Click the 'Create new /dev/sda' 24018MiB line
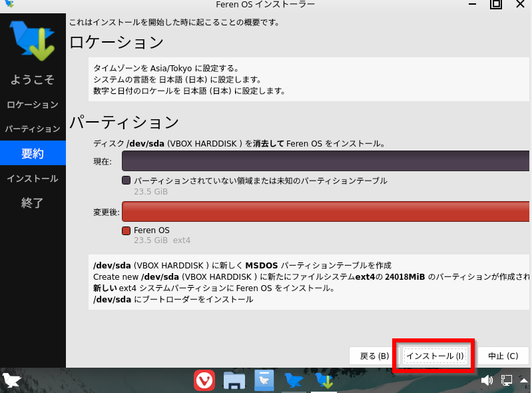 pos(311,277)
